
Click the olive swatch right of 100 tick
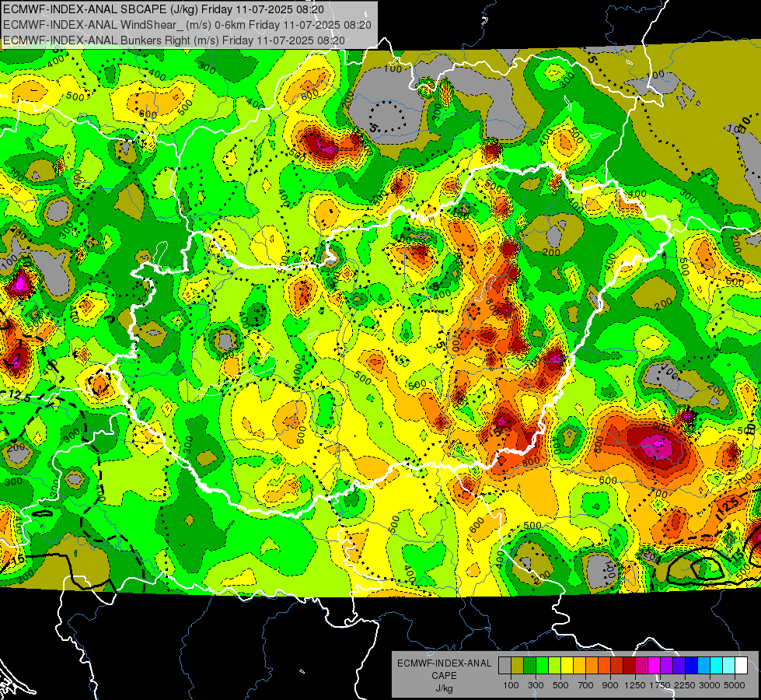(x=518, y=666)
